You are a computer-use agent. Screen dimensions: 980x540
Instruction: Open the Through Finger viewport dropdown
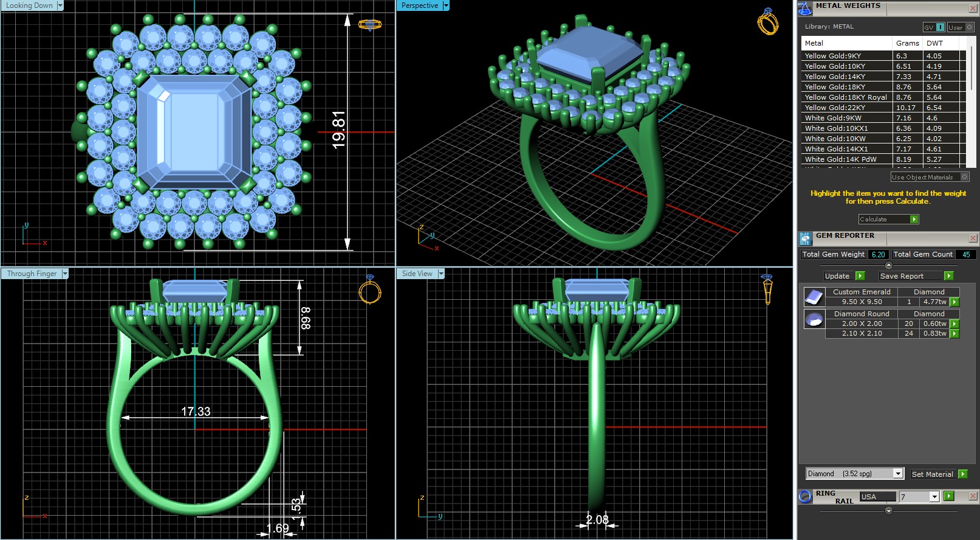click(x=65, y=274)
